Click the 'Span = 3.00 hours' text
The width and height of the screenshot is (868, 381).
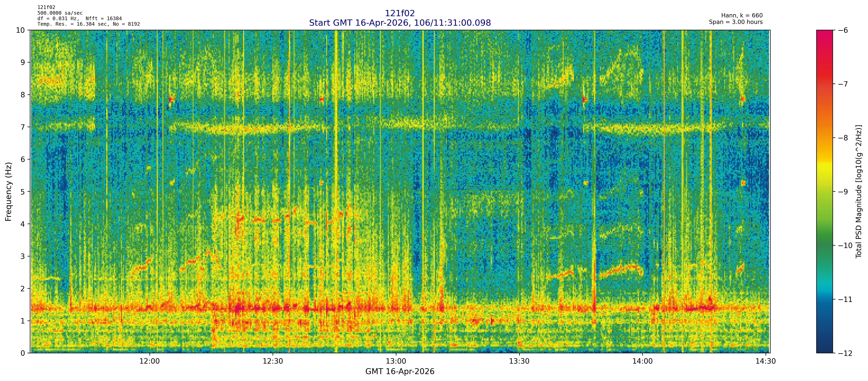(x=736, y=22)
